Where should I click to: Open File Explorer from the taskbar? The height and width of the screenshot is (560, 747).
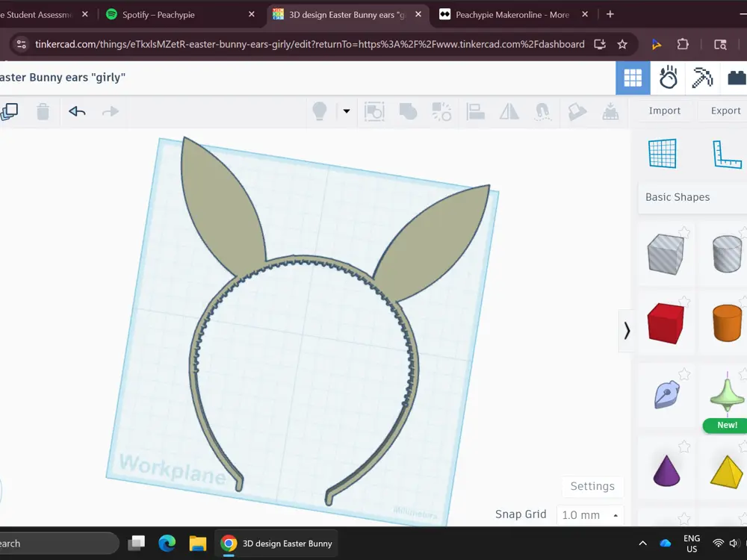197,544
